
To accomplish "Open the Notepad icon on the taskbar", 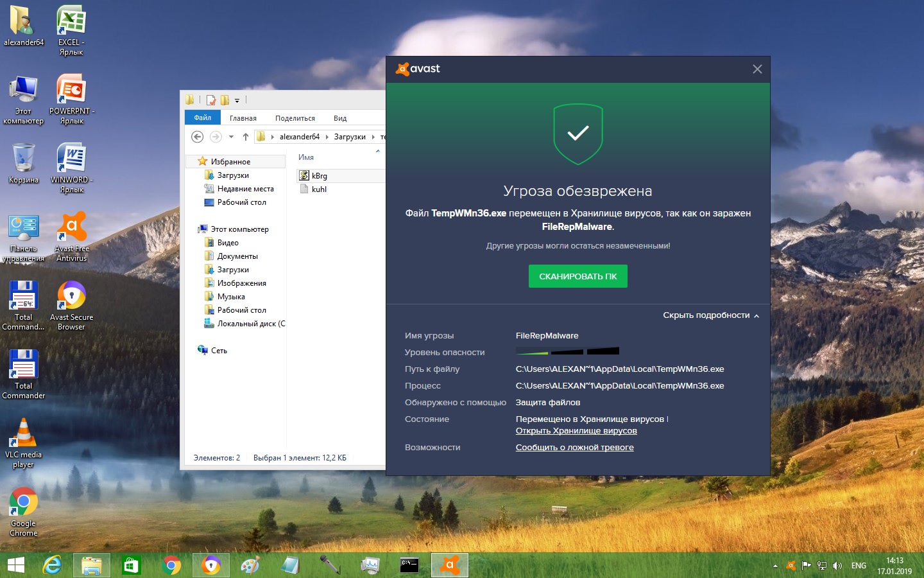I will 290,565.
